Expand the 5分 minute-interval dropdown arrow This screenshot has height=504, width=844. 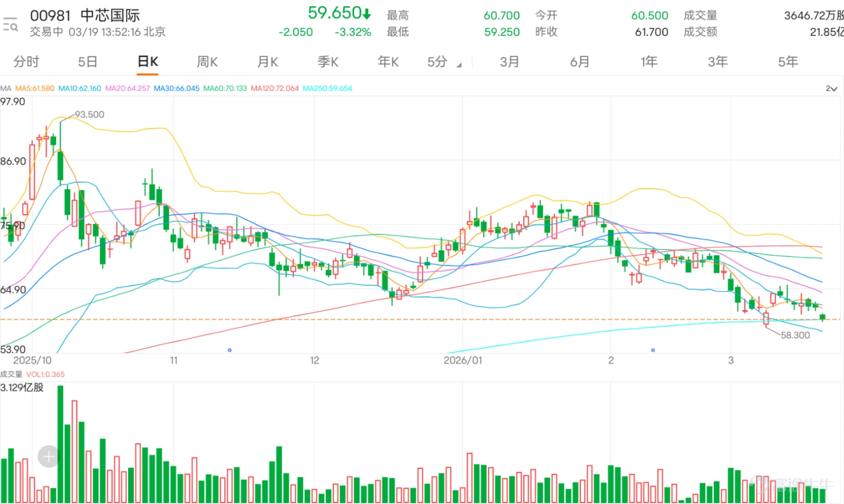click(x=459, y=65)
